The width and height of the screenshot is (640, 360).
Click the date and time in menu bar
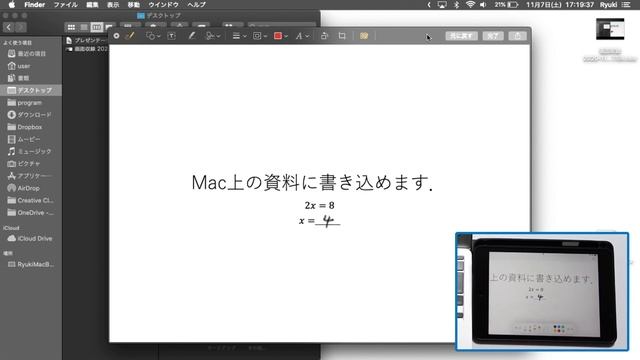559,4
